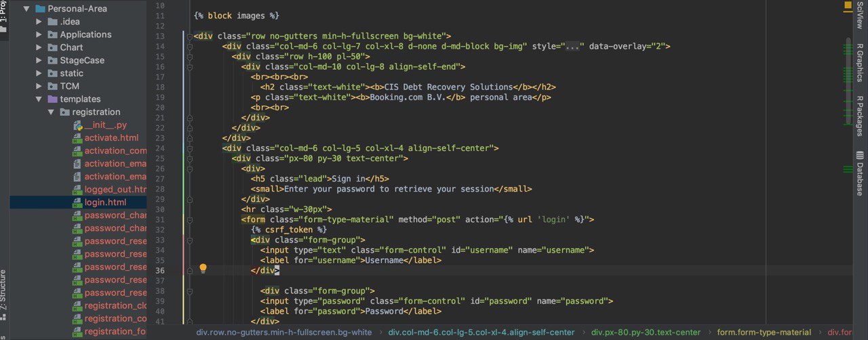Click the password input tag on line 39
Image resolution: width=868 pixels, height=340 pixels.
[437, 301]
